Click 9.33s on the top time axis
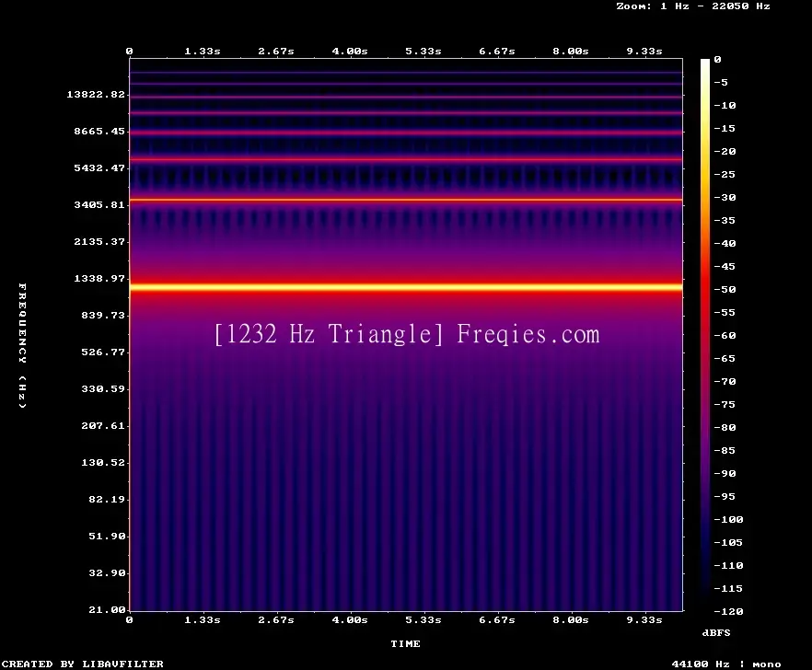812x670 pixels. tap(644, 51)
